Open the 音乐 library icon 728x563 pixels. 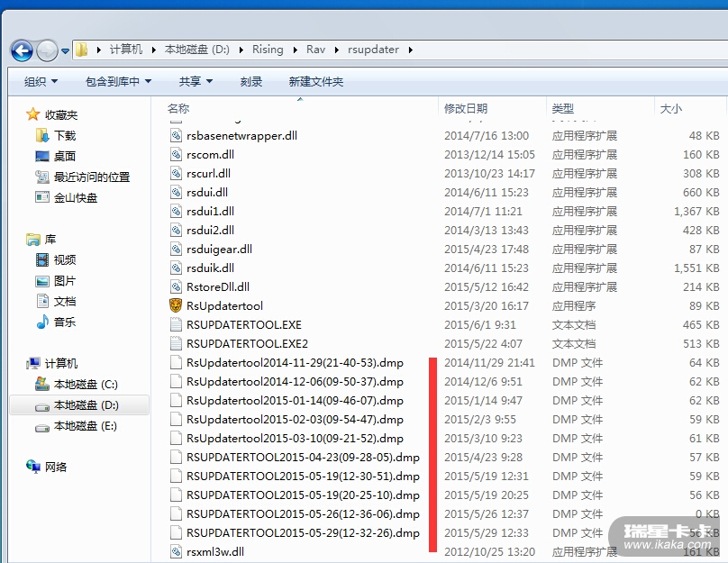click(x=42, y=322)
